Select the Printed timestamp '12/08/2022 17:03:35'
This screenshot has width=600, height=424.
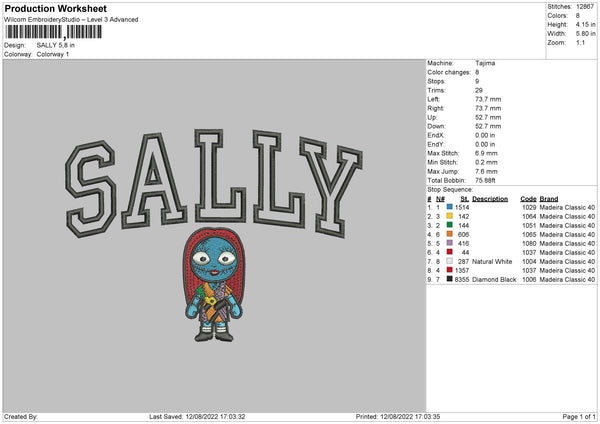click(410, 416)
